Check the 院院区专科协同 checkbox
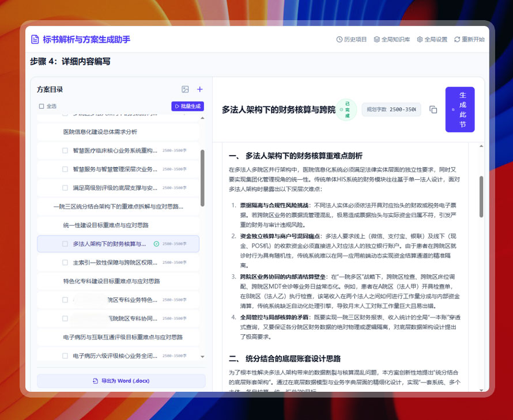The width and height of the screenshot is (513, 420). 65,318
